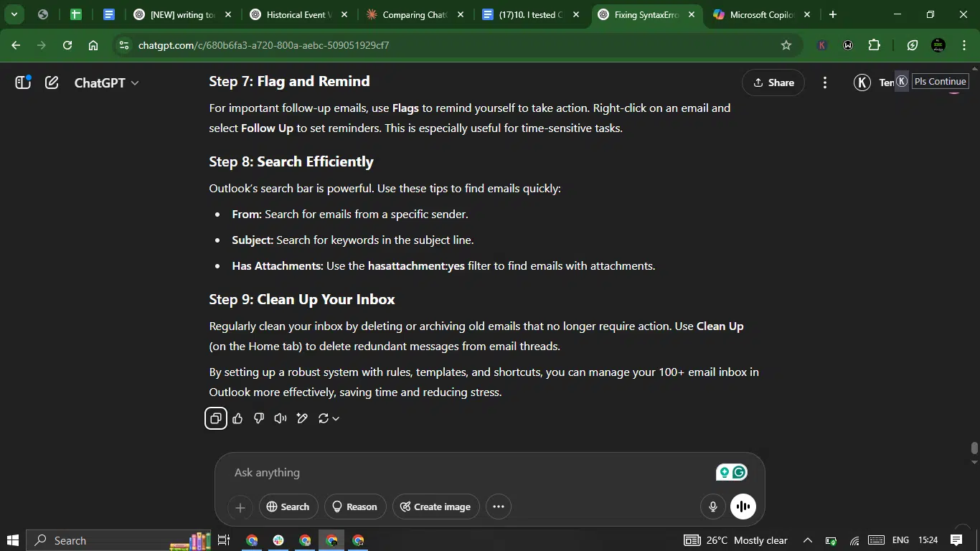Show hidden system tray icons
Screen dimensions: 980x551
pyautogui.click(x=808, y=540)
